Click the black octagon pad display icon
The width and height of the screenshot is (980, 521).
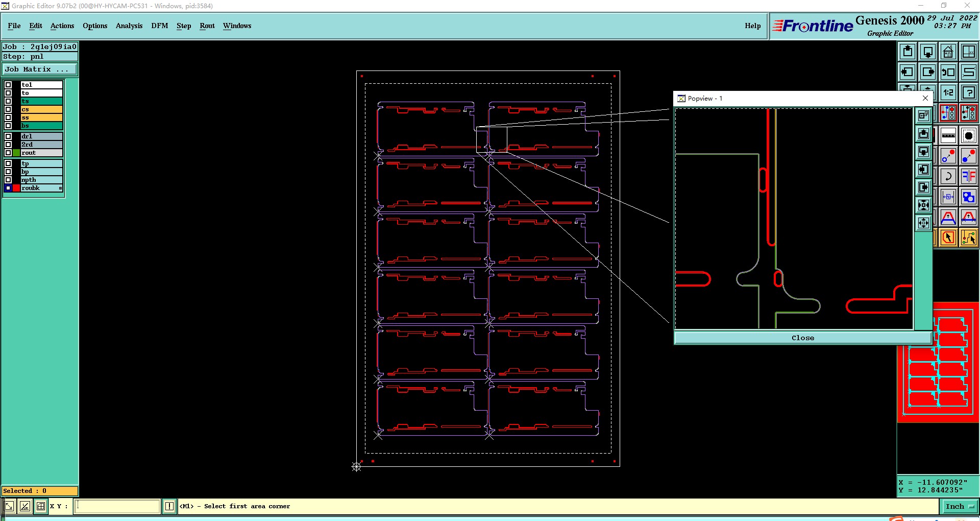[969, 135]
